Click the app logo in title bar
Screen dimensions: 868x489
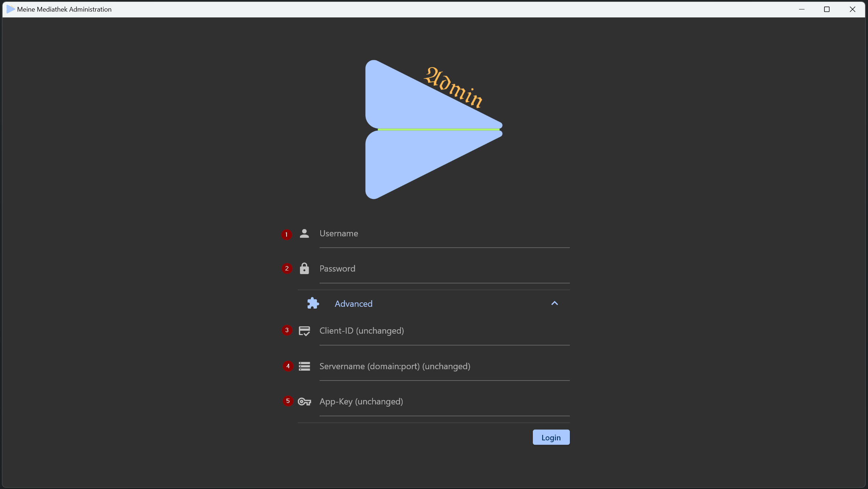click(11, 9)
